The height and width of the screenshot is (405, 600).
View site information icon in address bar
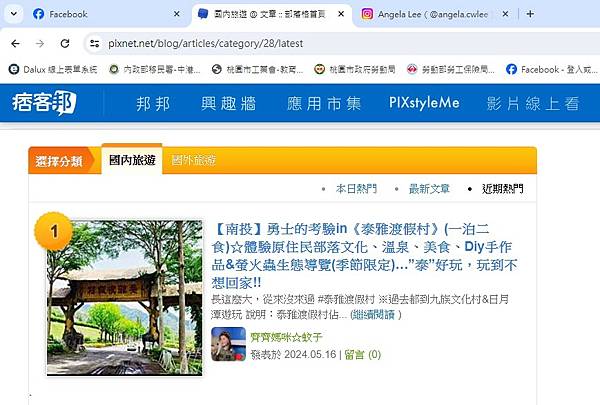94,44
